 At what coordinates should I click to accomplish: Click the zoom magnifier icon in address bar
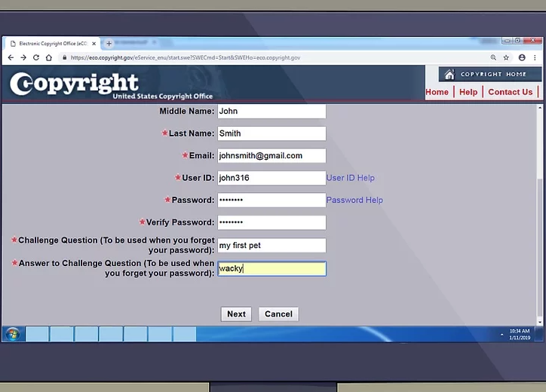click(x=493, y=57)
